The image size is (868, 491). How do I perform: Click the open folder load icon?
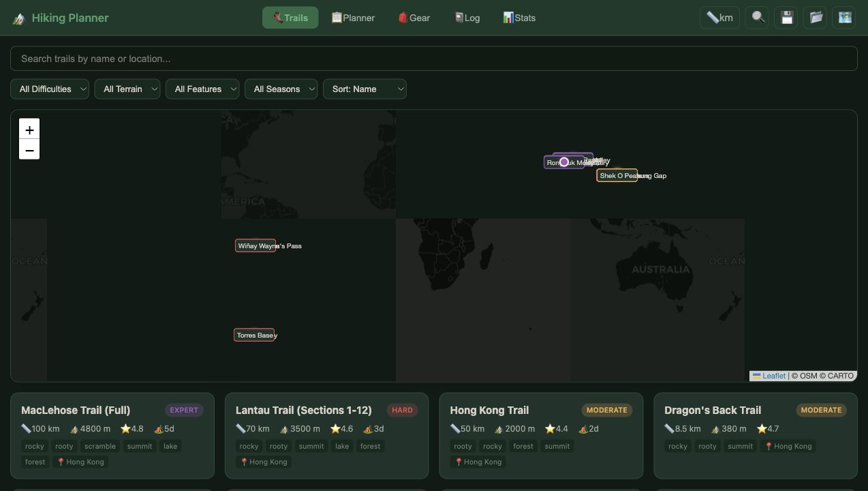click(816, 18)
